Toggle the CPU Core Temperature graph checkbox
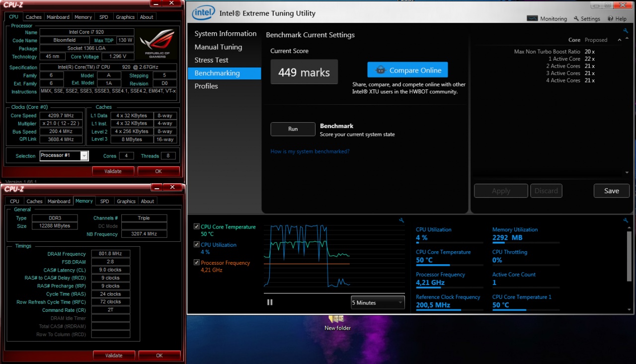Image resolution: width=636 pixels, height=364 pixels. [197, 227]
